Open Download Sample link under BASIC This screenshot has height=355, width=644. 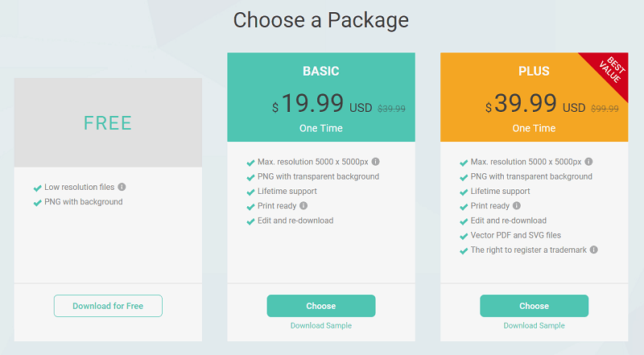[321, 326]
